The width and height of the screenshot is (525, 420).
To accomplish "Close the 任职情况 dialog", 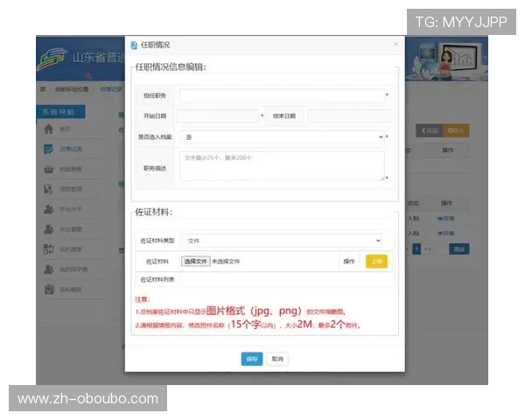I will [x=395, y=44].
